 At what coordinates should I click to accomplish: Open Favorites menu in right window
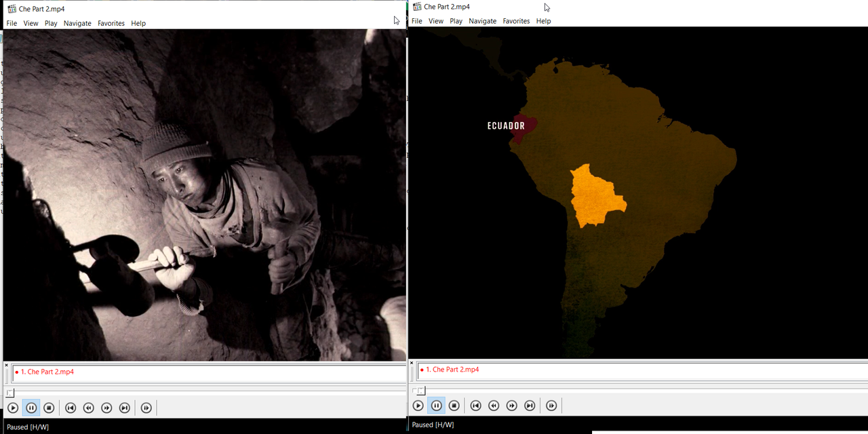tap(516, 21)
